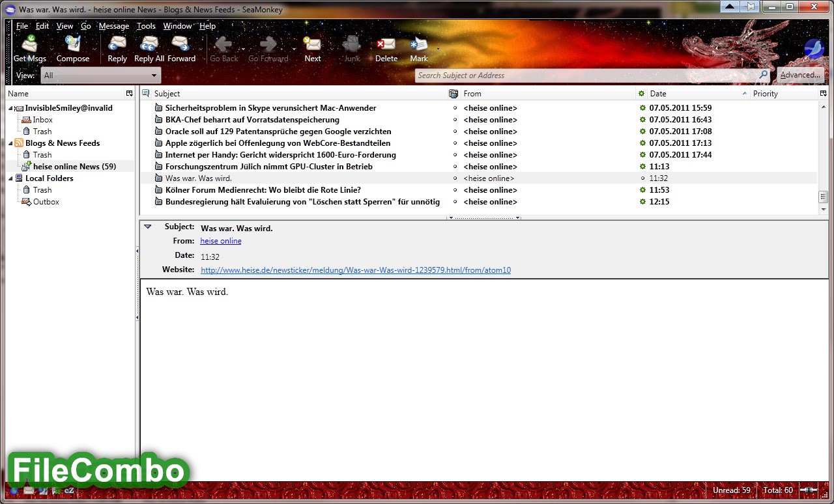Open the Window menu
This screenshot has width=834, height=504.
click(x=177, y=26)
